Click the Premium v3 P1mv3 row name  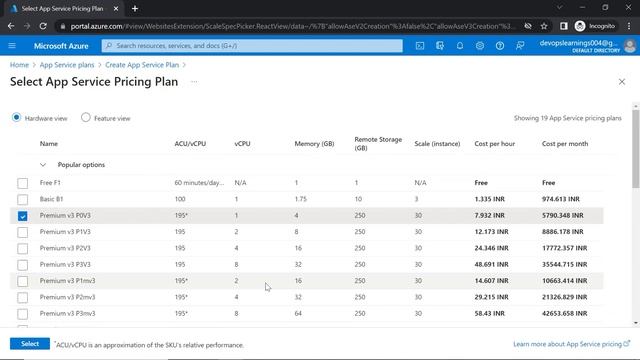tap(67, 281)
